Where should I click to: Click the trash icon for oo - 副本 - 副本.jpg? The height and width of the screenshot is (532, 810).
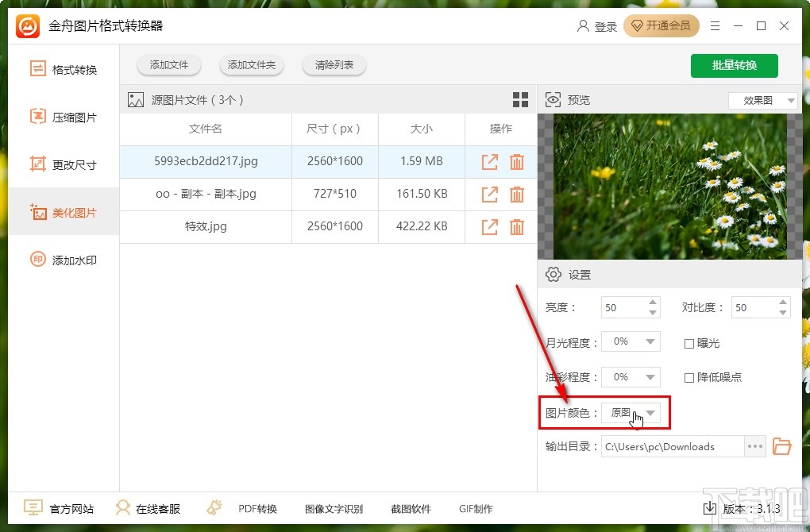pyautogui.click(x=517, y=195)
